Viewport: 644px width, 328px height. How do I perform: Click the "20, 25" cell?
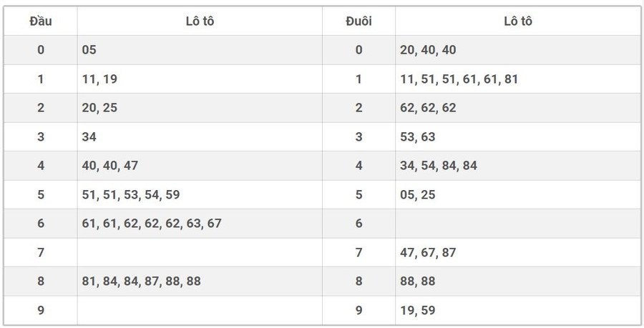point(100,108)
